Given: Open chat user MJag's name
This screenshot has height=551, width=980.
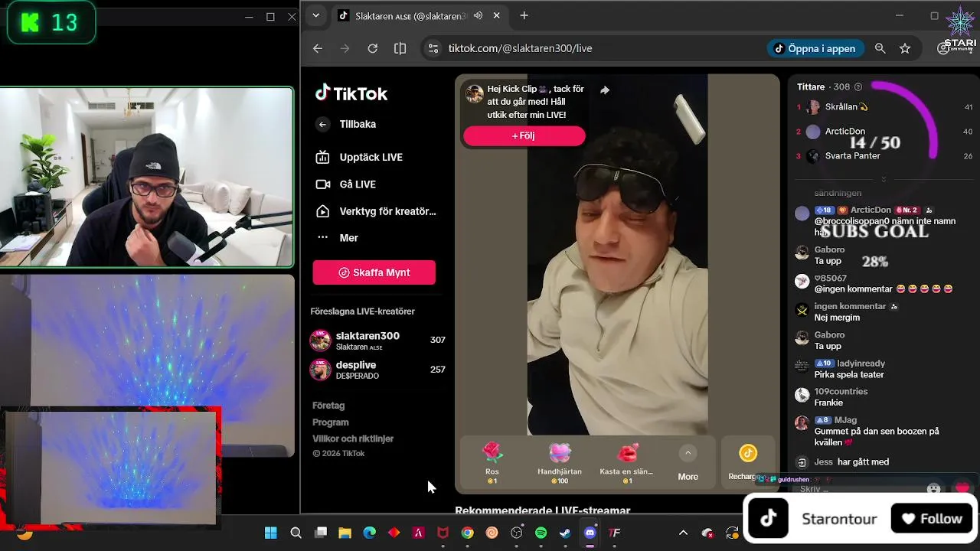Looking at the screenshot, I should pos(846,420).
